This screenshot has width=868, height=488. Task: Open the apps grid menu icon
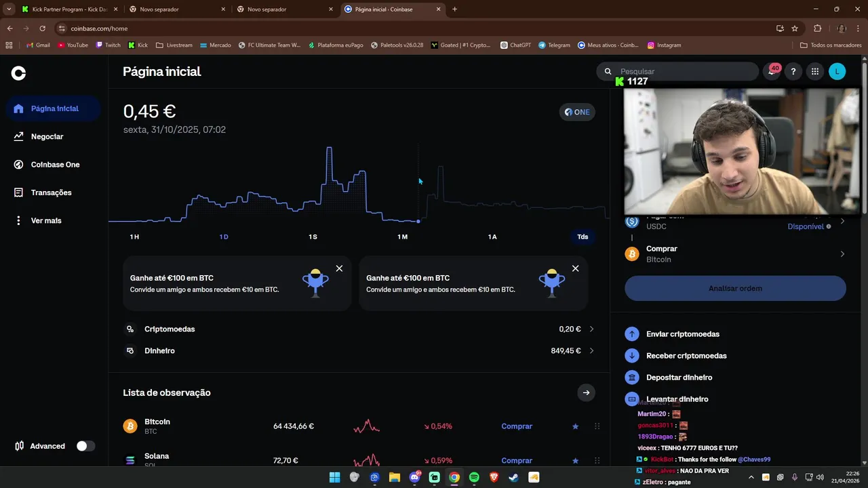point(815,71)
